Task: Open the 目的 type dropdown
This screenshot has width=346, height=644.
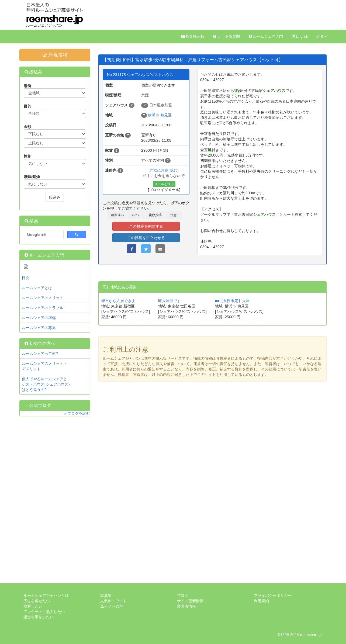Action: click(55, 113)
